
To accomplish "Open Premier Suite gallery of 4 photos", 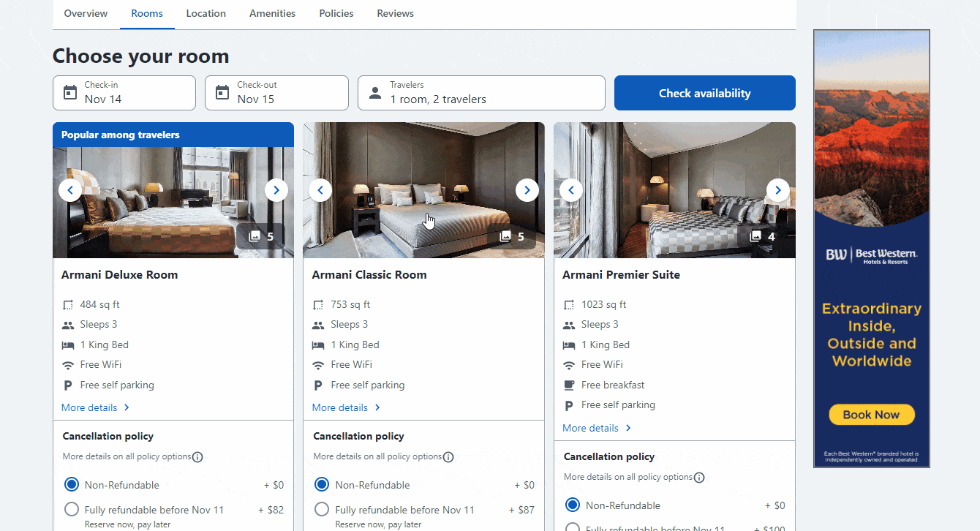I will click(x=762, y=236).
